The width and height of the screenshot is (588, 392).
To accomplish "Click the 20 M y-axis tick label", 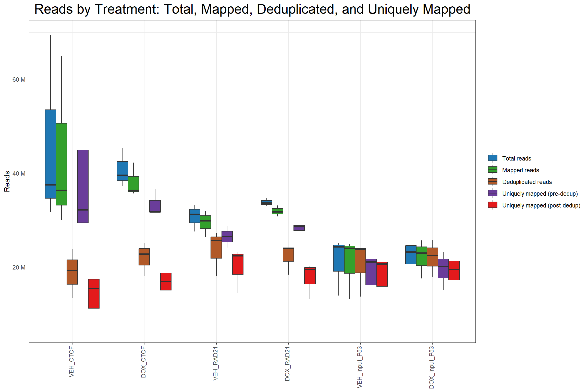I will coord(19,267).
